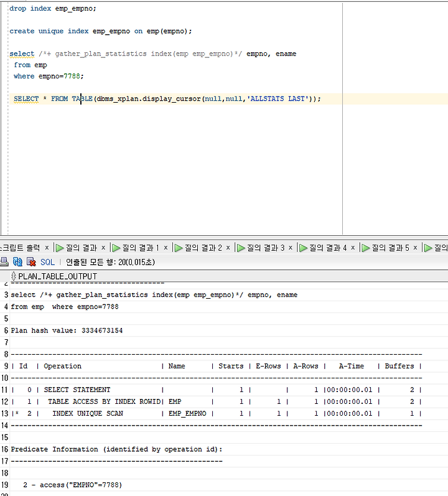Click the PLAN_TABLE_OUTPUT column header
448x496 pixels.
57,276
